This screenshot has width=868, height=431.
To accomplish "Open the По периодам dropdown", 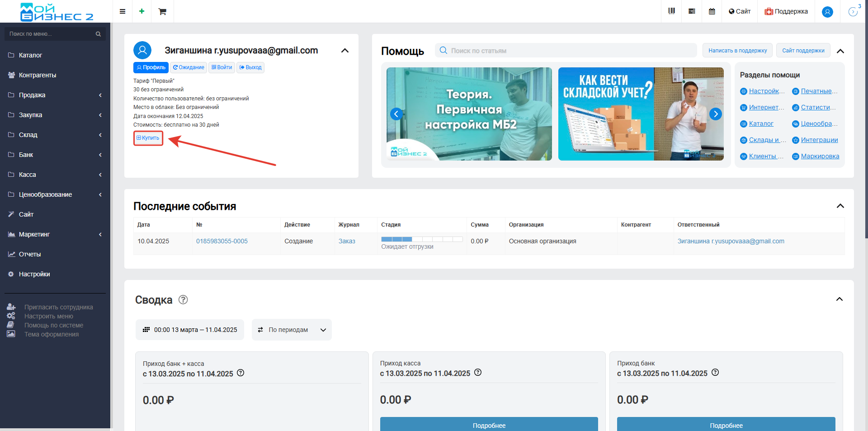I will [292, 330].
